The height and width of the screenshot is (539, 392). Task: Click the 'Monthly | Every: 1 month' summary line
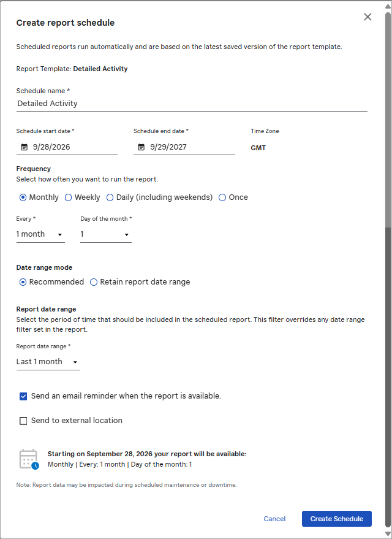(x=120, y=464)
